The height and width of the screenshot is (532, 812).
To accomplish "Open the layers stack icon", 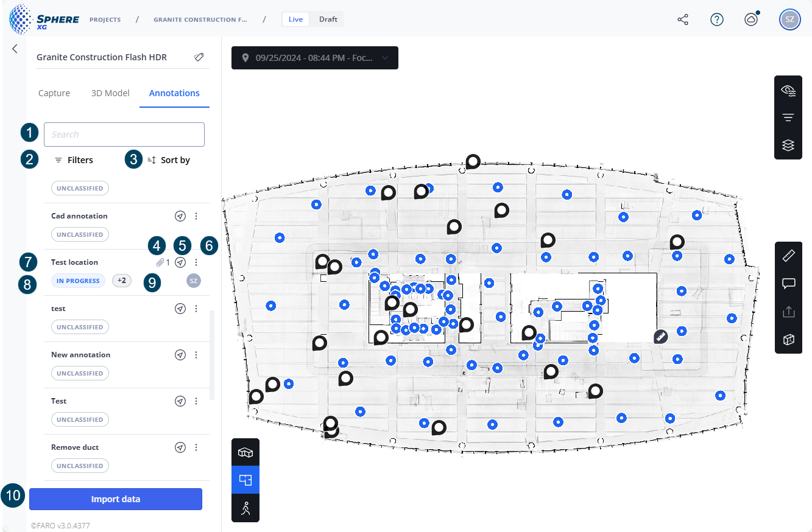I will (x=788, y=145).
